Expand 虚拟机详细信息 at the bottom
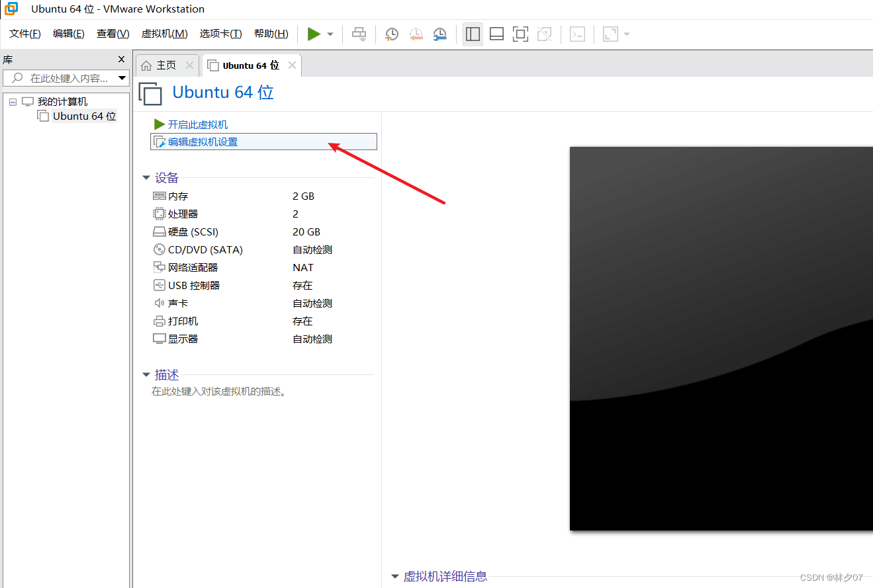 click(x=394, y=576)
